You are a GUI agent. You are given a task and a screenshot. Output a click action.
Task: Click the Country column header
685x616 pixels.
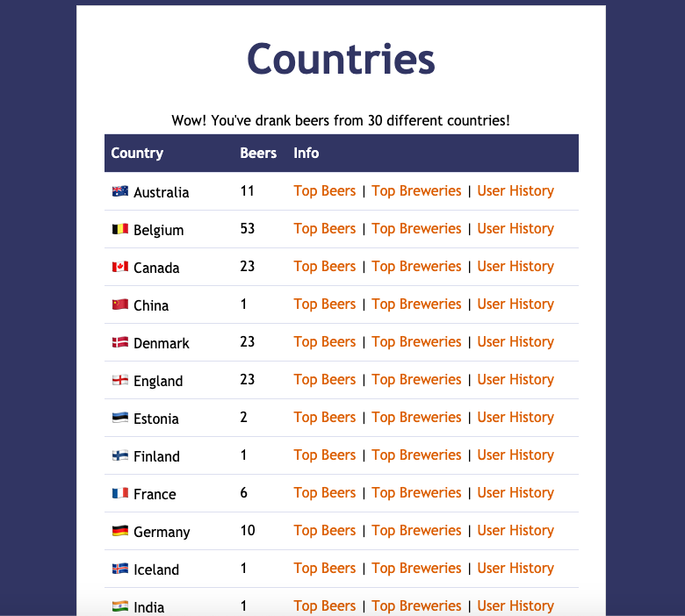137,154
